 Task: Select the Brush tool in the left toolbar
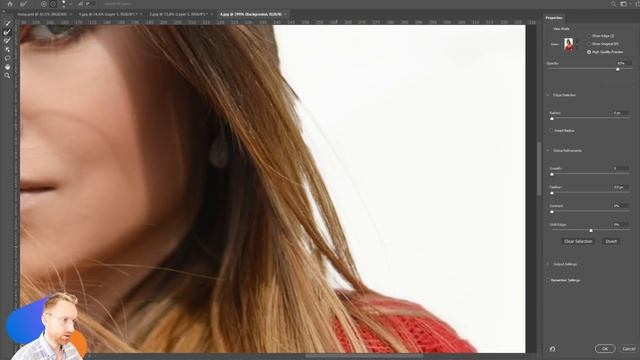tap(7, 40)
